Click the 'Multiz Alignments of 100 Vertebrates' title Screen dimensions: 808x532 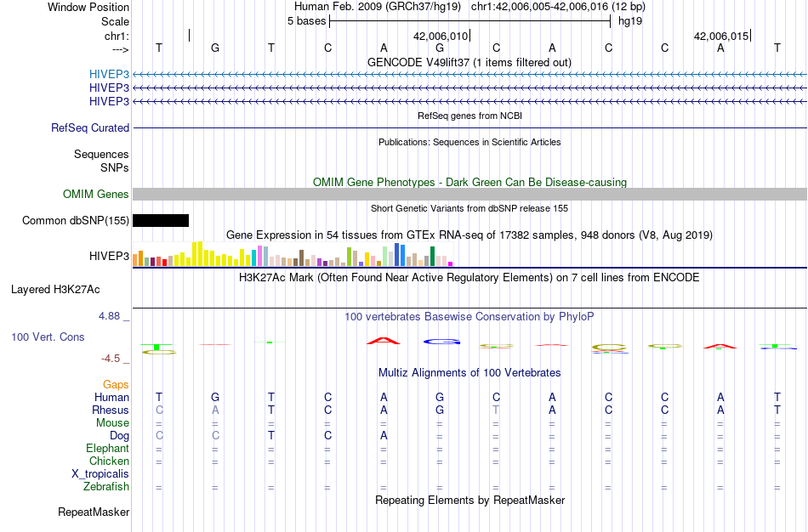pyautogui.click(x=469, y=373)
